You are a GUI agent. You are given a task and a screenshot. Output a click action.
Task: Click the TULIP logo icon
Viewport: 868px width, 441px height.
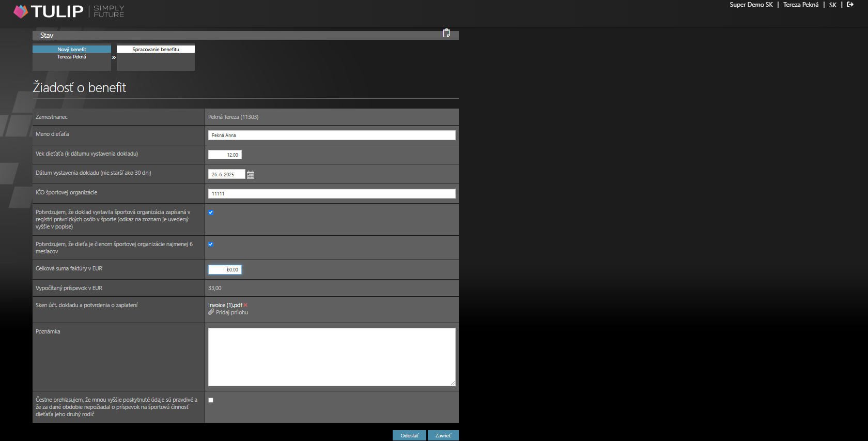[21, 11]
